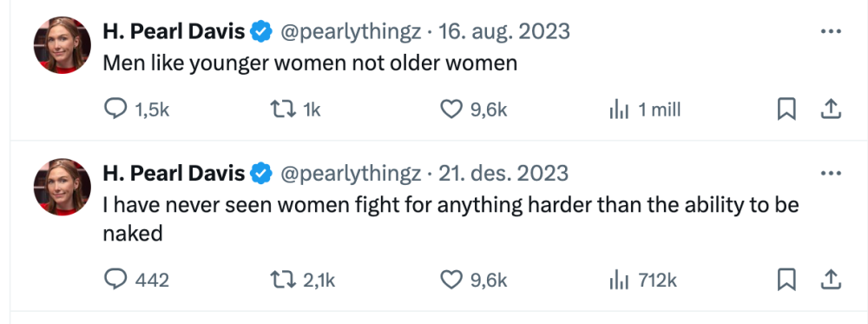Retweet the 'Men like younger women' tweet
This screenshot has width=868, height=324.
295,109
